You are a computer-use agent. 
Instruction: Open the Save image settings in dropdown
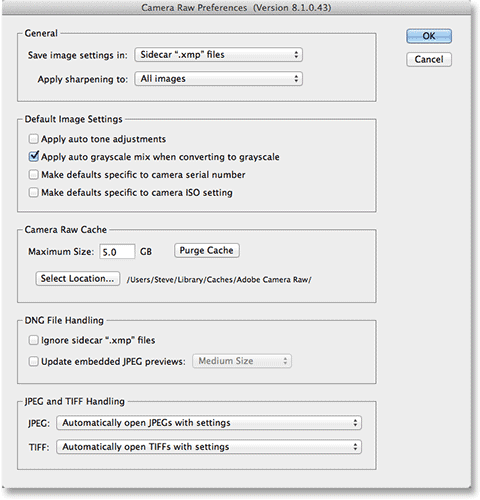218,55
